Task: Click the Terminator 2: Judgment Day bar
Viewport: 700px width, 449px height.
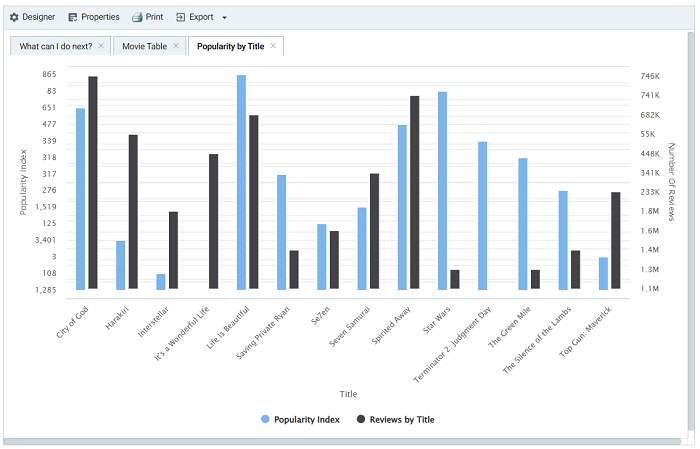Action: point(482,215)
